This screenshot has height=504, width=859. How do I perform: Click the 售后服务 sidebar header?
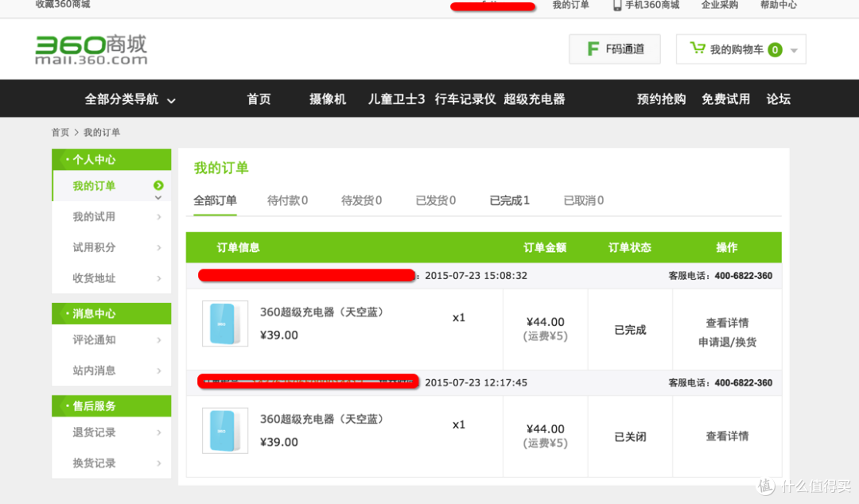coord(112,406)
